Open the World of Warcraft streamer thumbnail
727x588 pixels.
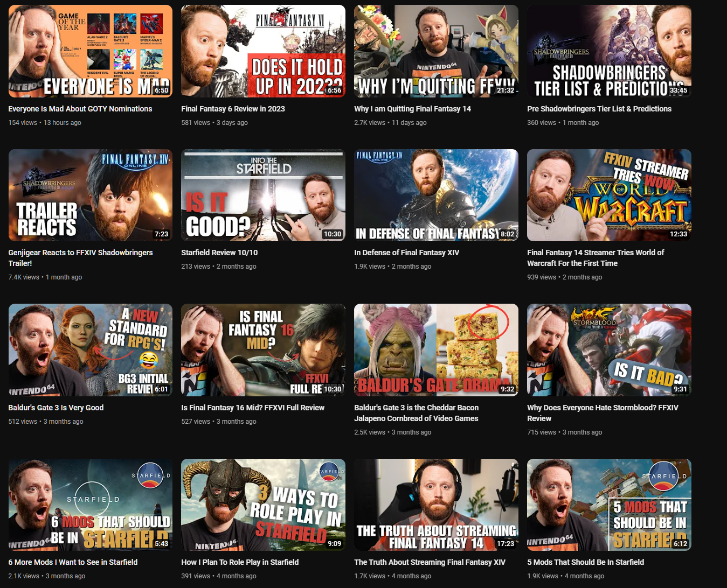[609, 195]
